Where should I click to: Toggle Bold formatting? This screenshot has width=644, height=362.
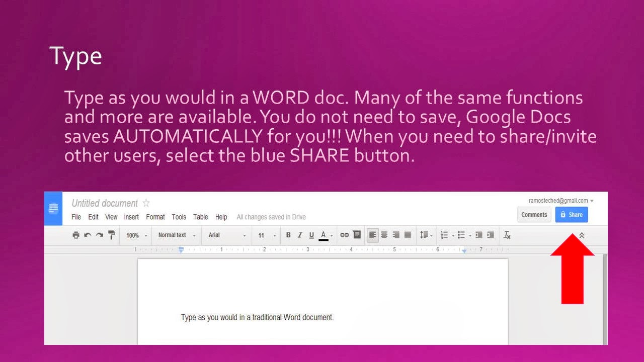[x=288, y=235]
